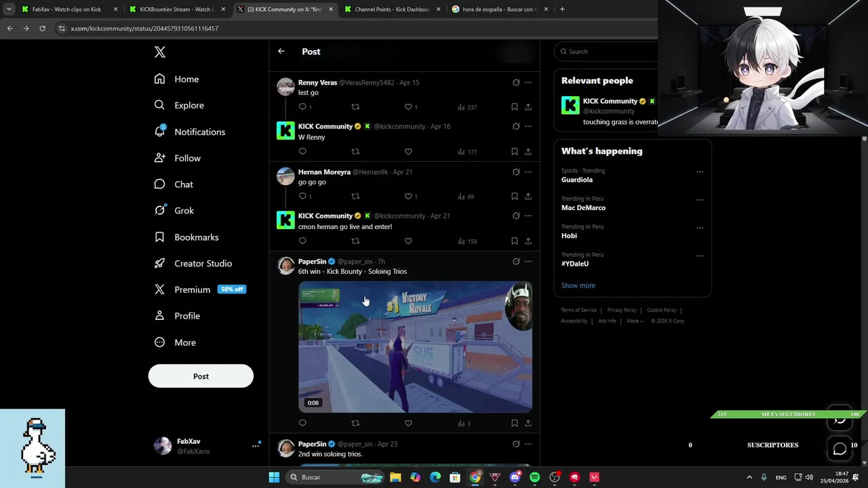Click the X logo in the sidebar
868x488 pixels.
click(x=159, y=52)
